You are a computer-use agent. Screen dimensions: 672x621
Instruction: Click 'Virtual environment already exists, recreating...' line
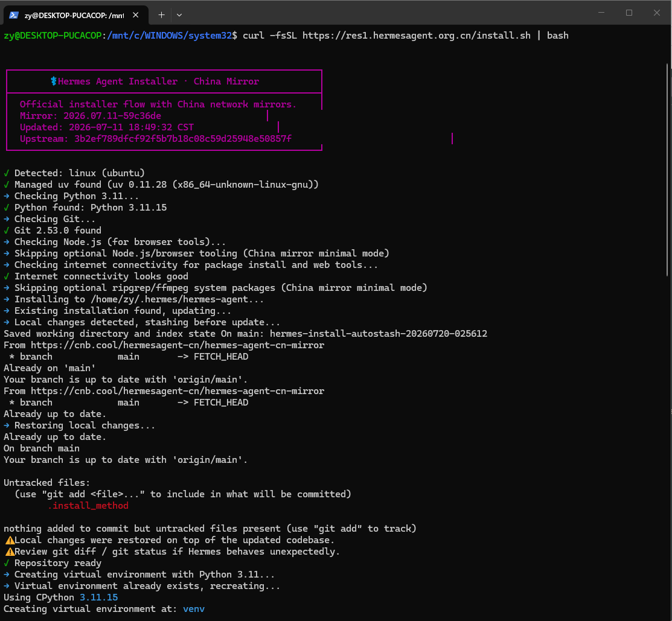coord(142,586)
